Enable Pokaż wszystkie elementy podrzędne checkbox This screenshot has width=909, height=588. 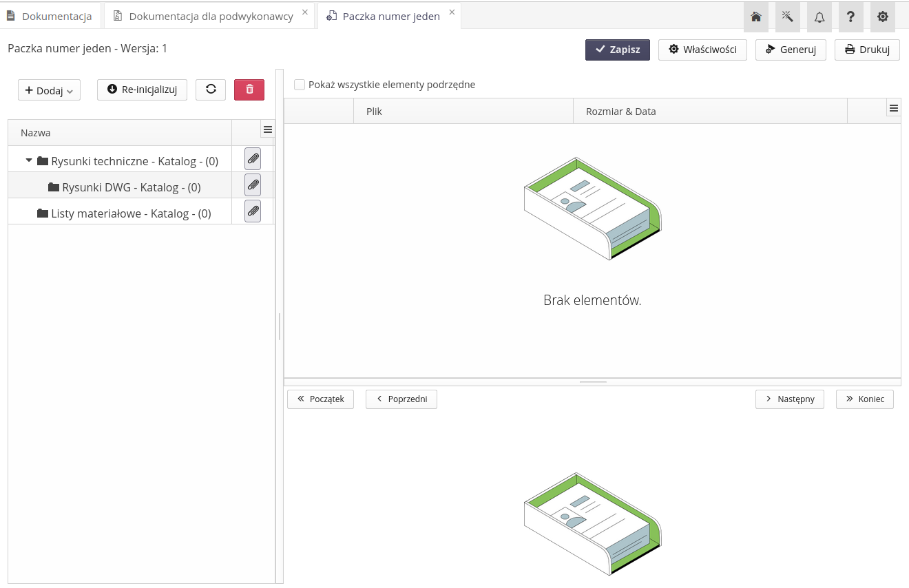300,85
